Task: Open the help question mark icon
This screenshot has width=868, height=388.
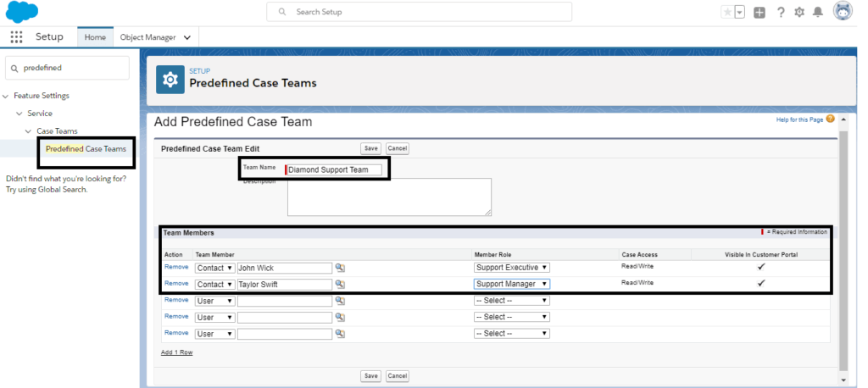Action: click(x=780, y=12)
